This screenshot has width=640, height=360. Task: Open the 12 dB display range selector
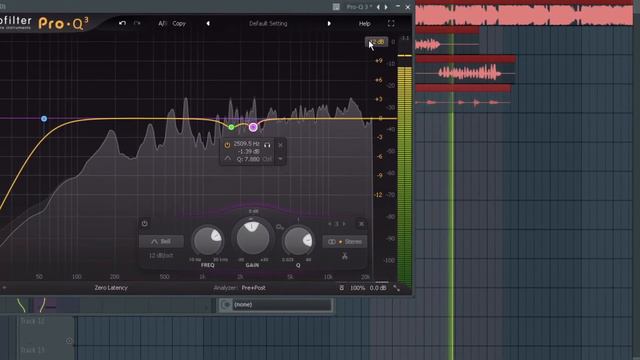pos(376,42)
